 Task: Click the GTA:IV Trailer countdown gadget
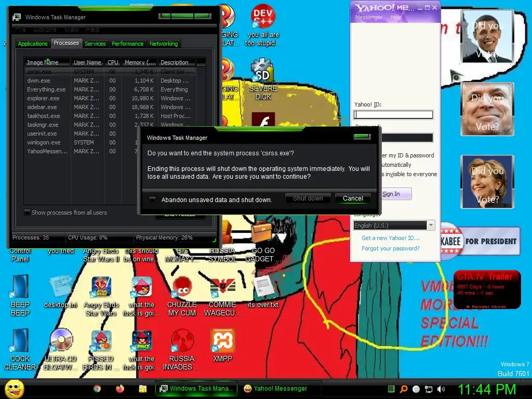click(487, 290)
